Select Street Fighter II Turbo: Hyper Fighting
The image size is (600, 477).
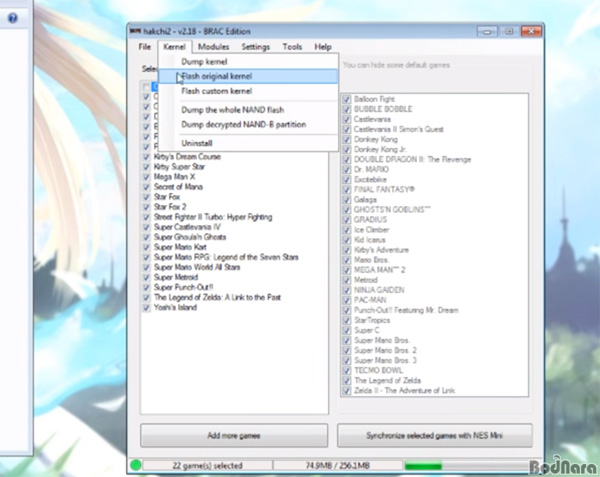213,217
